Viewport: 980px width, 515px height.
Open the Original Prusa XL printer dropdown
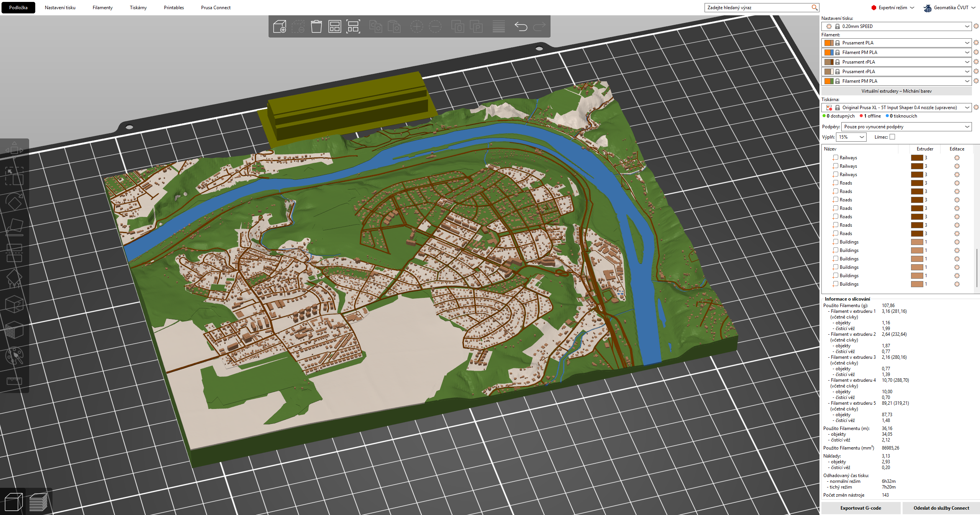pyautogui.click(x=896, y=108)
